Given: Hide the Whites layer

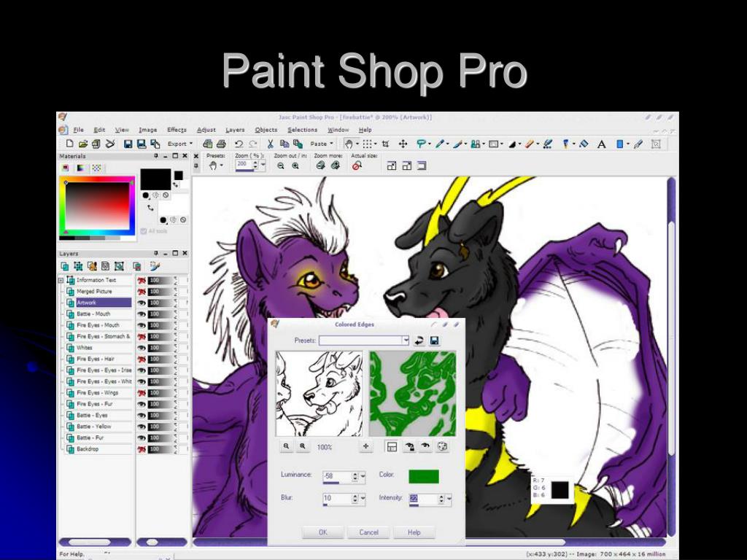Looking at the screenshot, I should [x=142, y=348].
